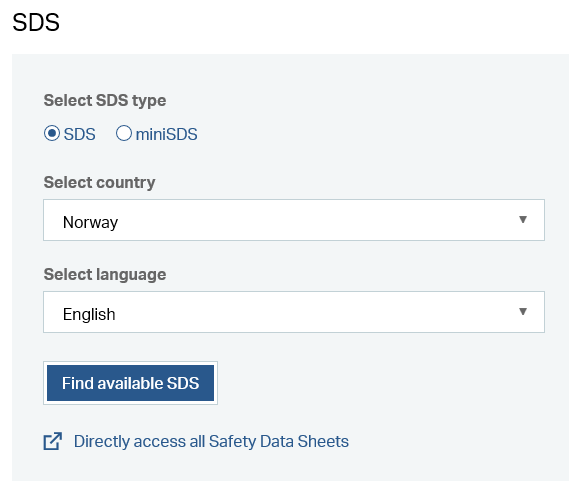This screenshot has height=481, width=569.
Task: Select the miniSDS radio button
Action: click(x=124, y=133)
